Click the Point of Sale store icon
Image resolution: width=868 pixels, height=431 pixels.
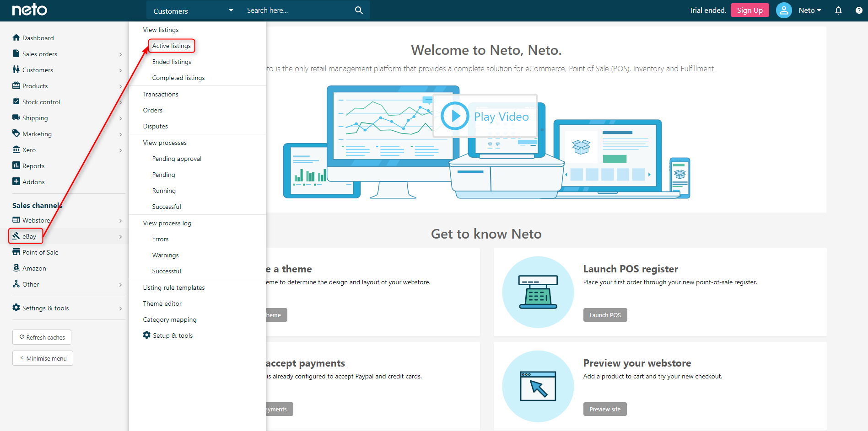tap(16, 252)
